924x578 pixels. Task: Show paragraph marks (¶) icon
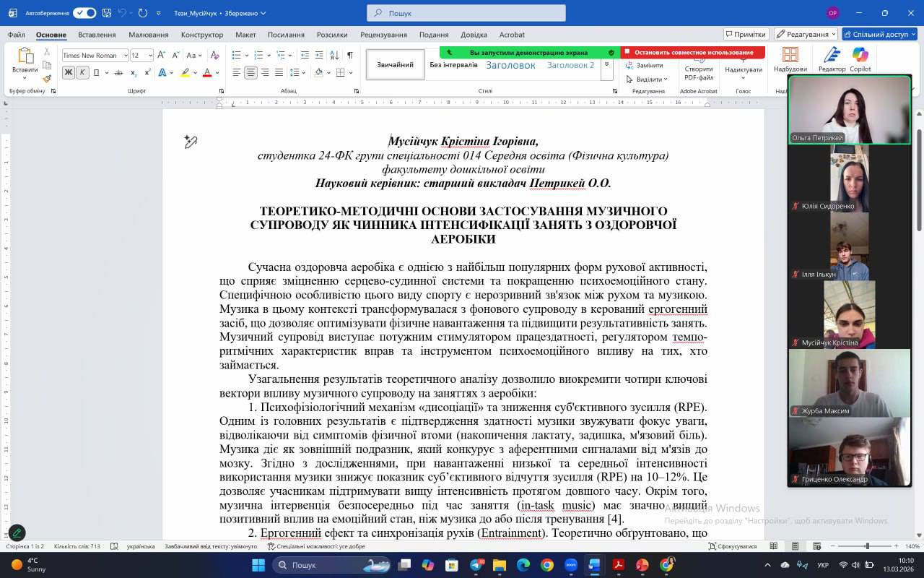[x=349, y=55]
